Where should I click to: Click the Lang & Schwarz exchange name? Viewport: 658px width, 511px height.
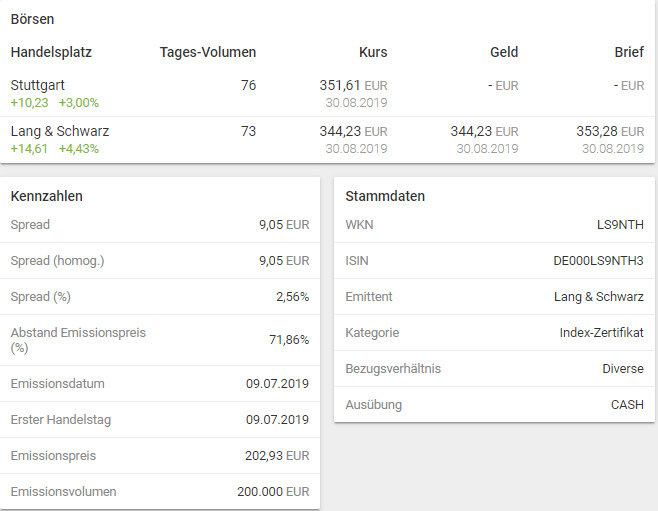[x=60, y=131]
